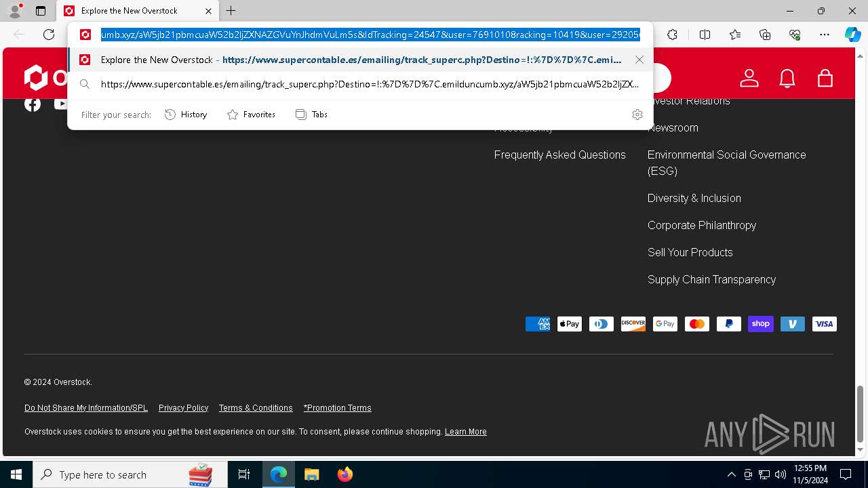This screenshot has height=488, width=868.
Task: Open Diversity & Inclusion link
Action: click(x=694, y=198)
